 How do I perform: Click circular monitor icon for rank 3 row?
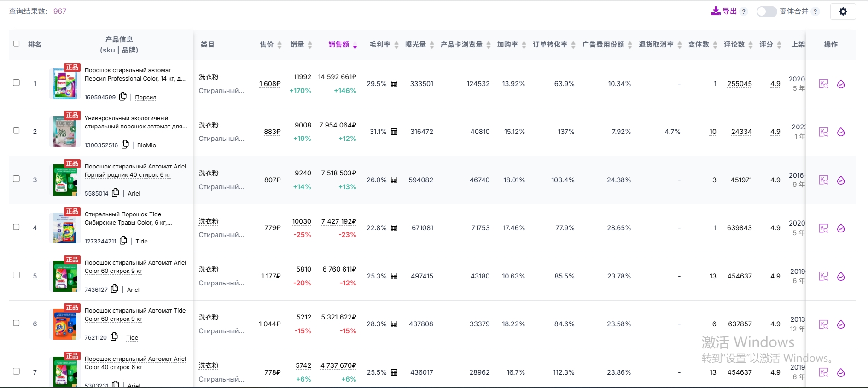pos(841,180)
